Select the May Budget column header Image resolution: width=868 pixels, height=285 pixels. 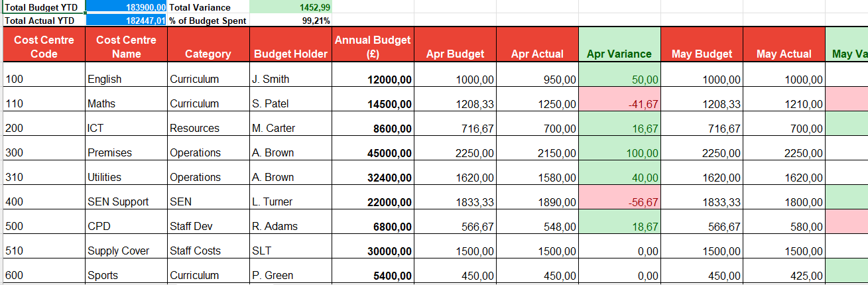(702, 54)
